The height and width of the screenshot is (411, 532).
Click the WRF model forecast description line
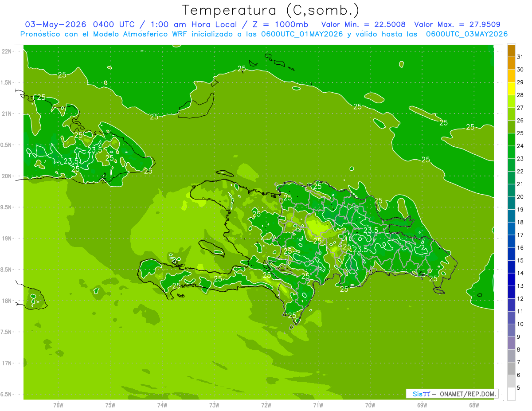coord(264,34)
